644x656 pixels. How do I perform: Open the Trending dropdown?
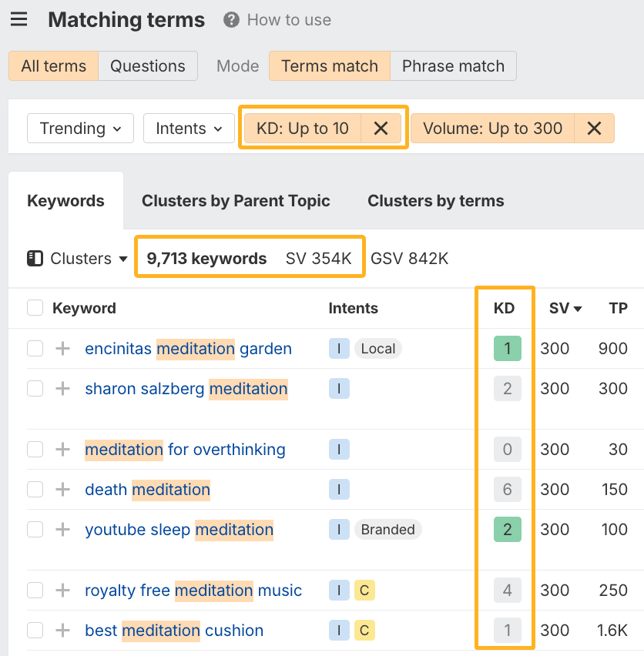pos(80,129)
